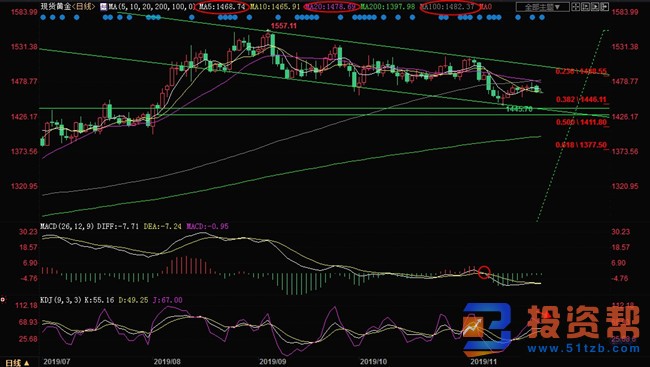Click the 2019/08 date on the time axis
Screen dimensions: 650x367
coord(167,362)
